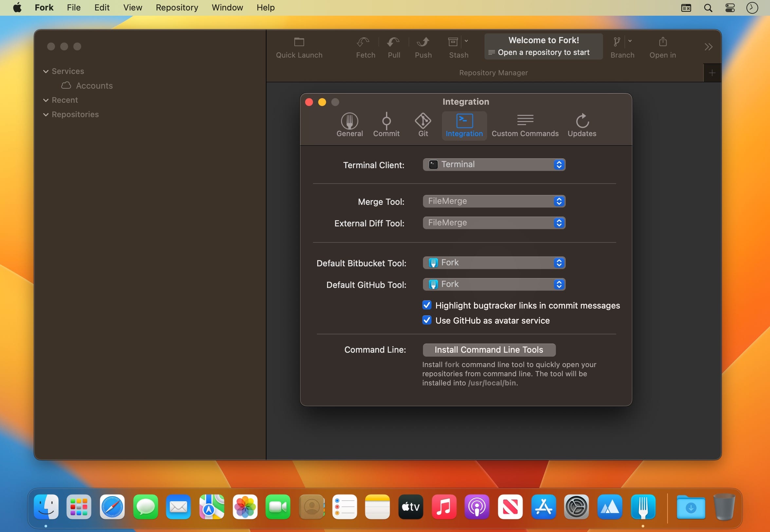770x532 pixels.
Task: Disable Highlight bugtracker links checkbox
Action: [427, 305]
